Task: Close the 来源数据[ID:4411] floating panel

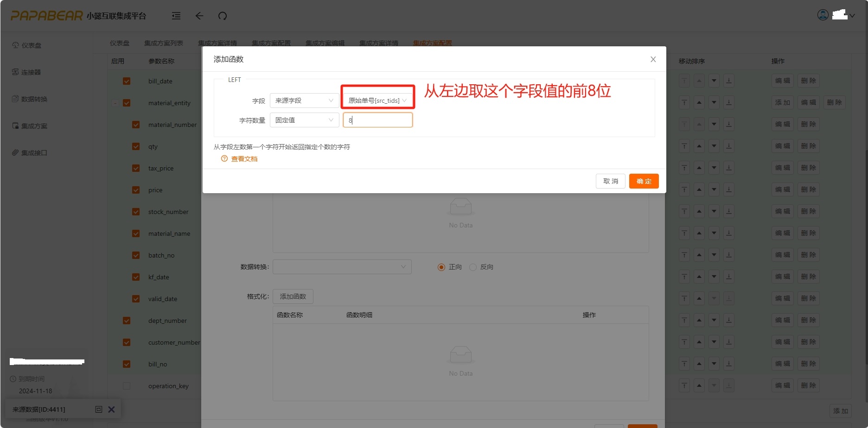Action: 111,409
